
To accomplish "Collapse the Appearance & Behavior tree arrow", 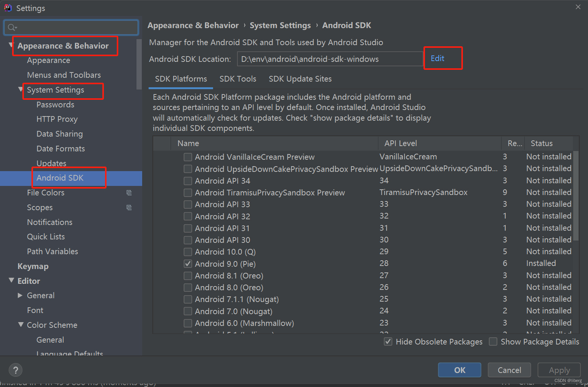I will (x=11, y=45).
